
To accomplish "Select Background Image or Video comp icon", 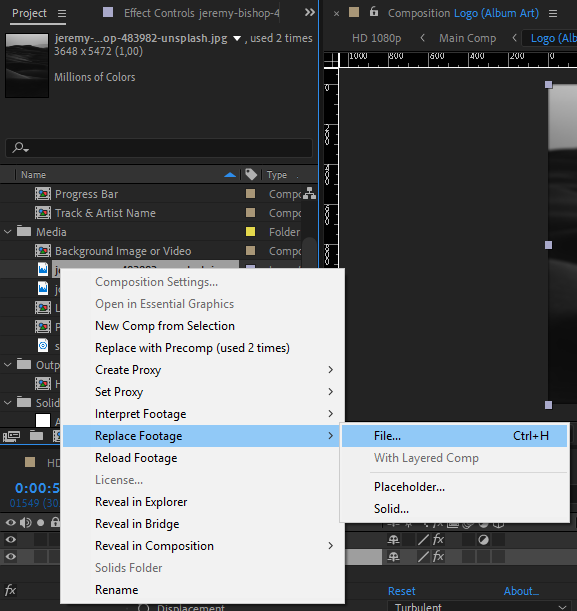I will tap(43, 251).
